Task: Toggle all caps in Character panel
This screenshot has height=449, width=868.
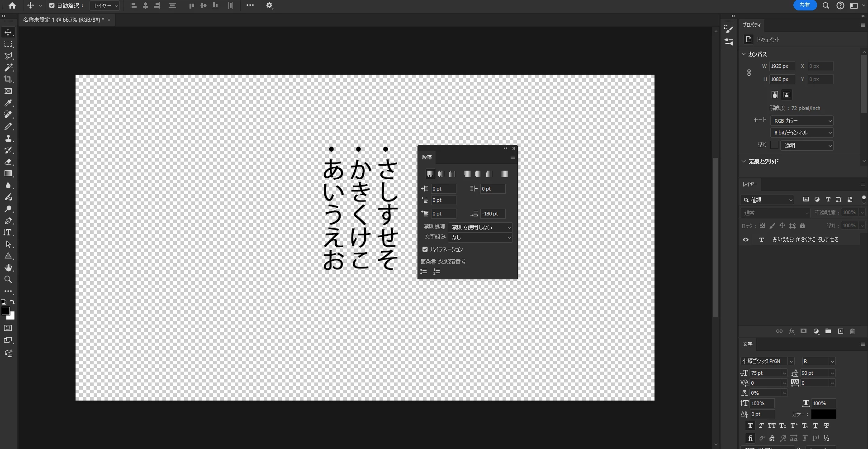Action: tap(772, 426)
